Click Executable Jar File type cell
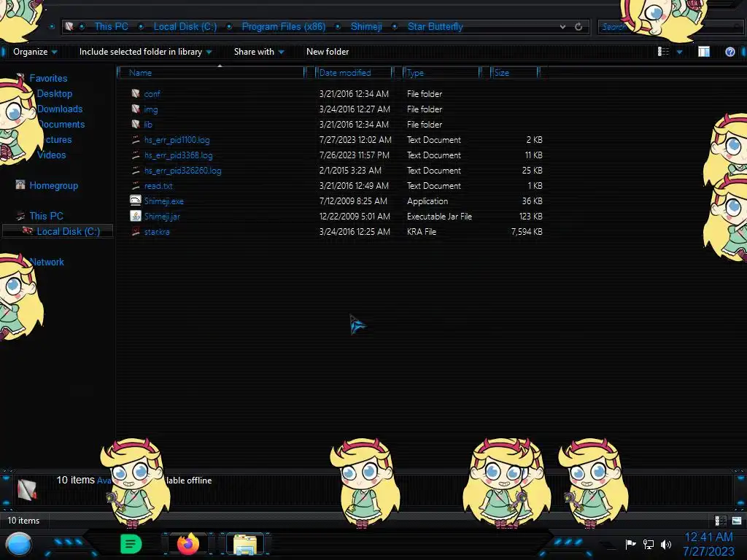This screenshot has height=560, width=747. click(x=439, y=216)
